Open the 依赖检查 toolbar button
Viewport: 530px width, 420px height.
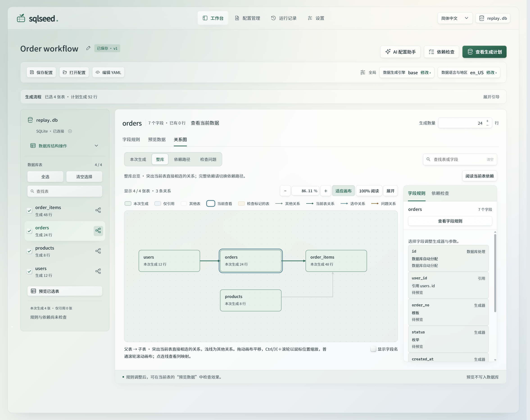click(442, 52)
